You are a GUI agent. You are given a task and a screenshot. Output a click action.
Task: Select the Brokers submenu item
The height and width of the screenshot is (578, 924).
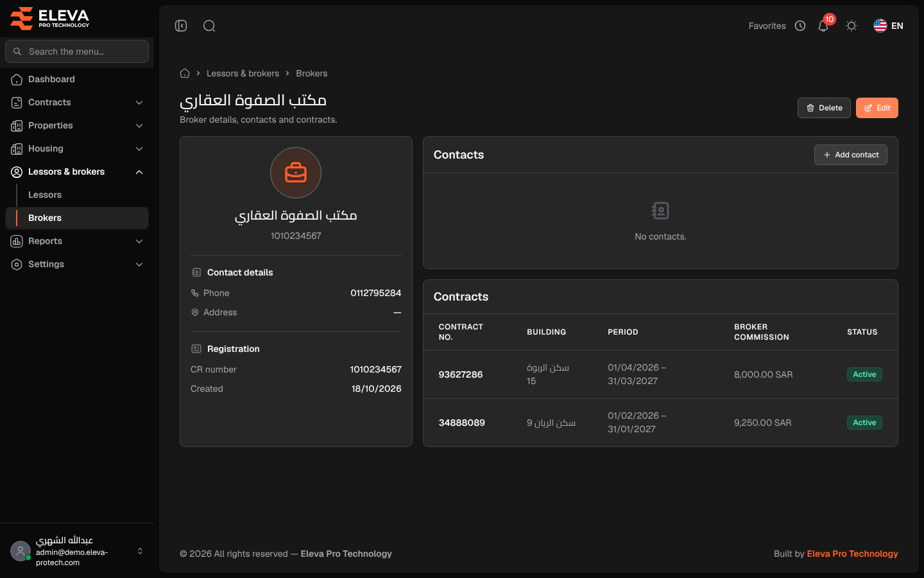(x=77, y=218)
